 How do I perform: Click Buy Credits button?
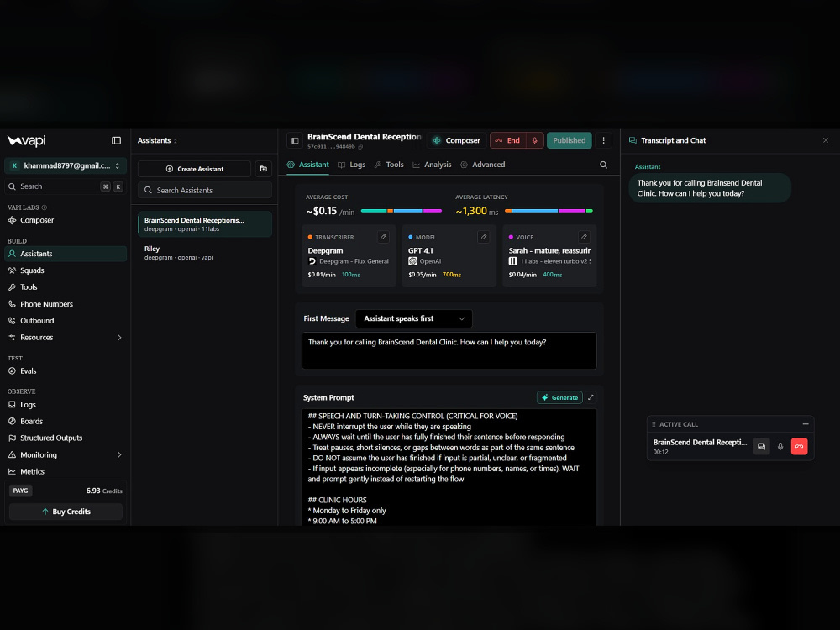66,512
